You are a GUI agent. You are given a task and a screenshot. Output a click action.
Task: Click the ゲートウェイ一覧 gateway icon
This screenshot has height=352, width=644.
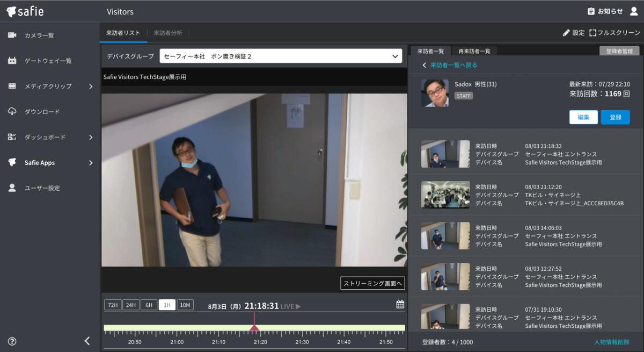12,61
